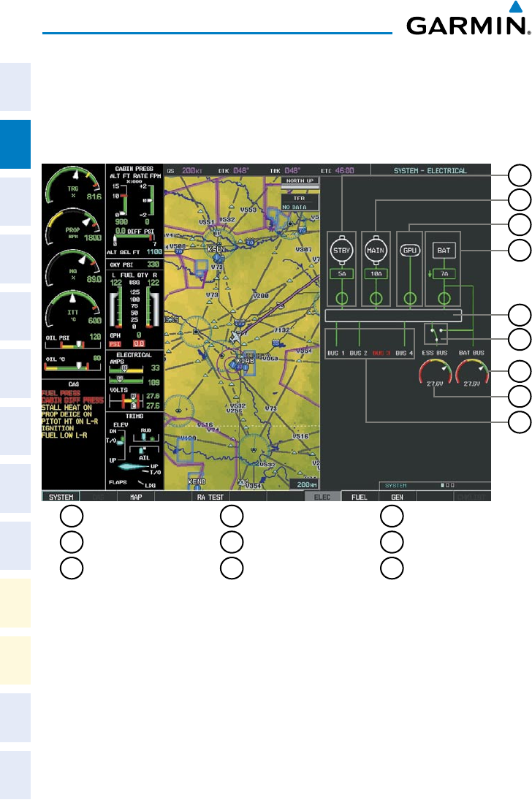Click the TFR NO DATA box
Viewport: 532px width, 808px height.
(300, 202)
